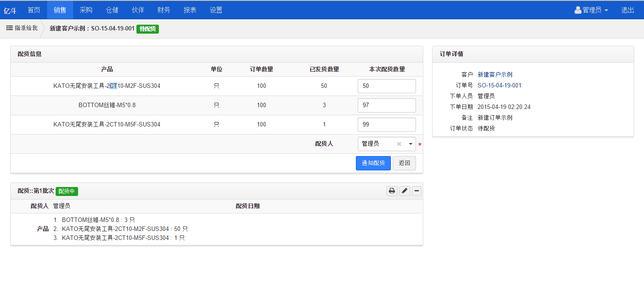Open the 配货人 dropdown arrow
The image size is (644, 287).
(410, 144)
